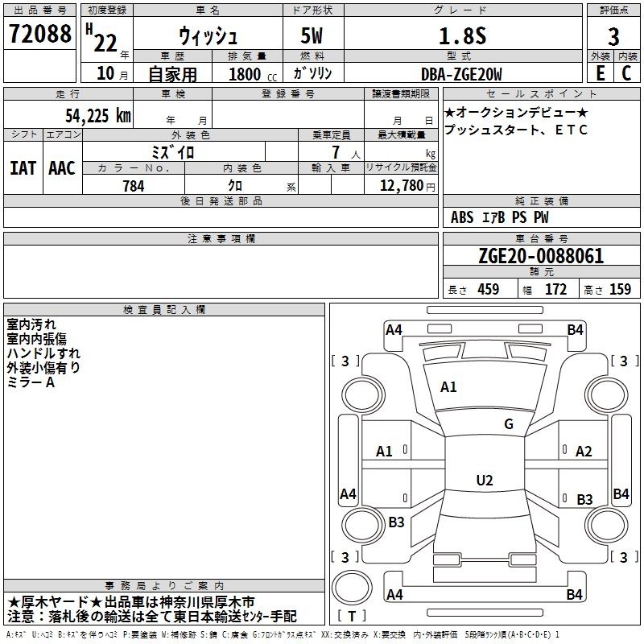Screen dimensions: 644x644
Task: Click the mileage 54,225 km
Action: point(98,115)
